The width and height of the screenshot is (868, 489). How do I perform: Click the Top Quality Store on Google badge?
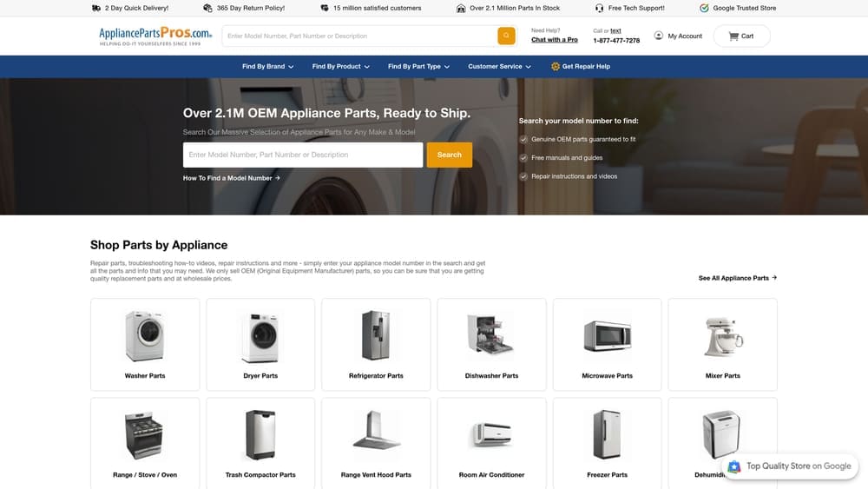pyautogui.click(x=790, y=466)
